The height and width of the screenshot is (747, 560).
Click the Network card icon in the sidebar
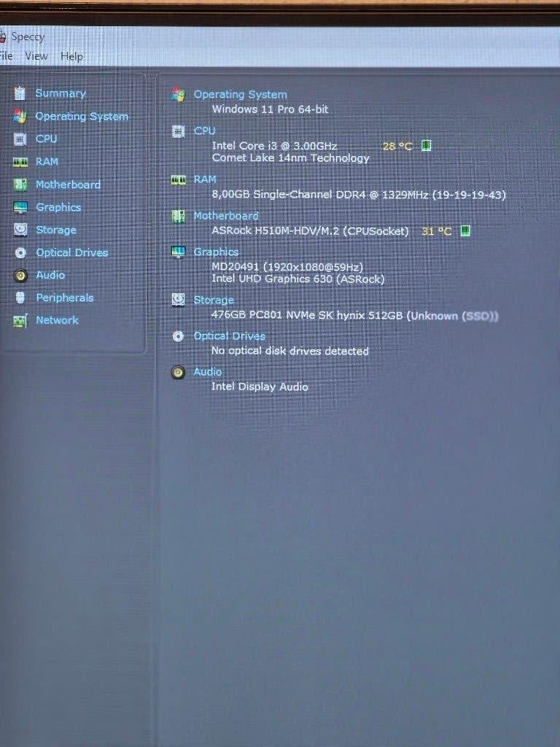click(20, 321)
